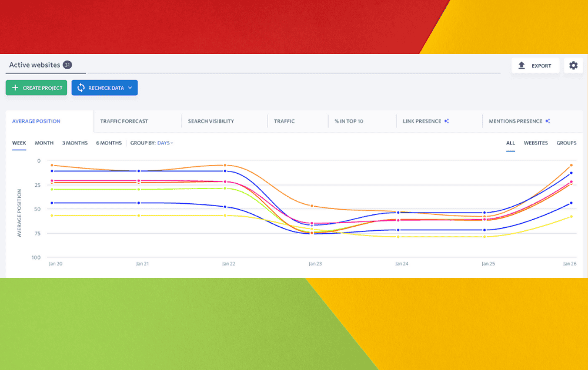Image resolution: width=588 pixels, height=370 pixels.
Task: Choose the 6 Months time range
Action: click(109, 143)
